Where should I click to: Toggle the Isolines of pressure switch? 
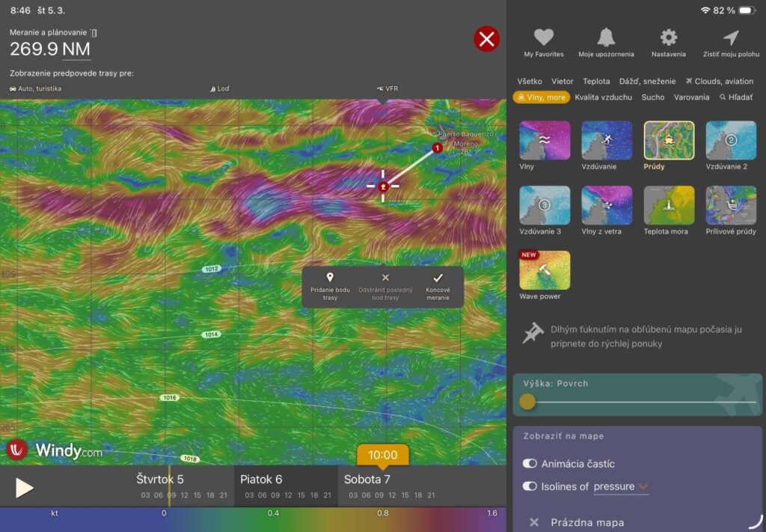530,486
